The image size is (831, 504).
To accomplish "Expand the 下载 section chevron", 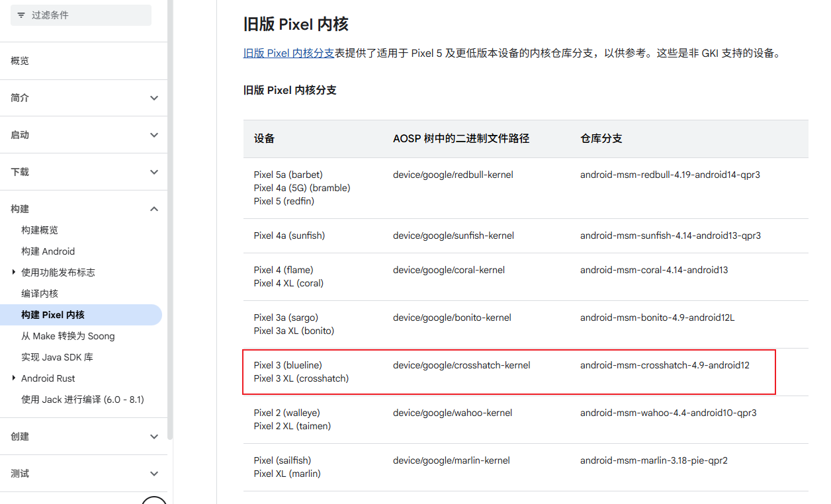I will coord(154,172).
